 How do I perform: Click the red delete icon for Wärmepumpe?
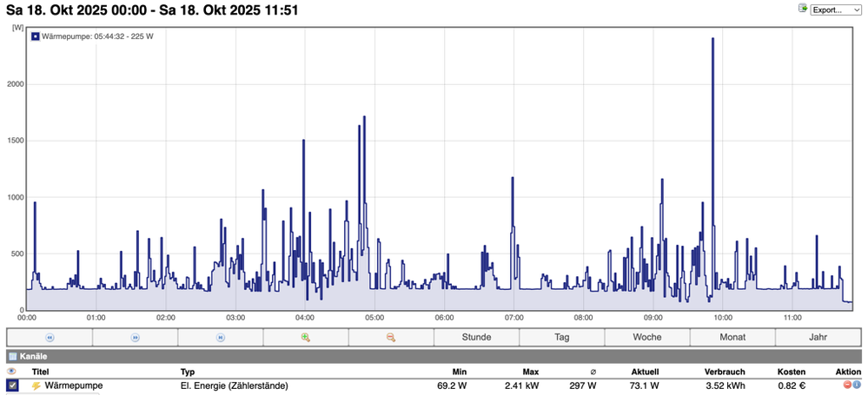pyautogui.click(x=847, y=385)
